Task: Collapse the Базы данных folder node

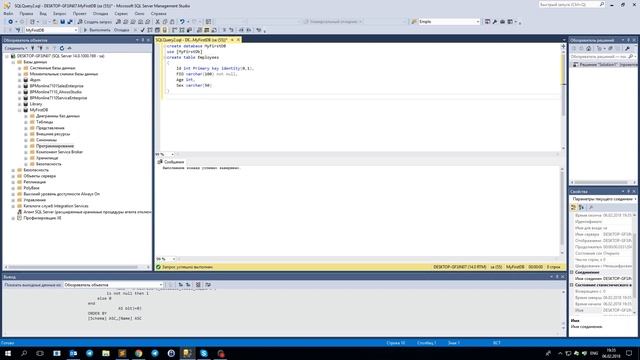Action: click(x=13, y=62)
